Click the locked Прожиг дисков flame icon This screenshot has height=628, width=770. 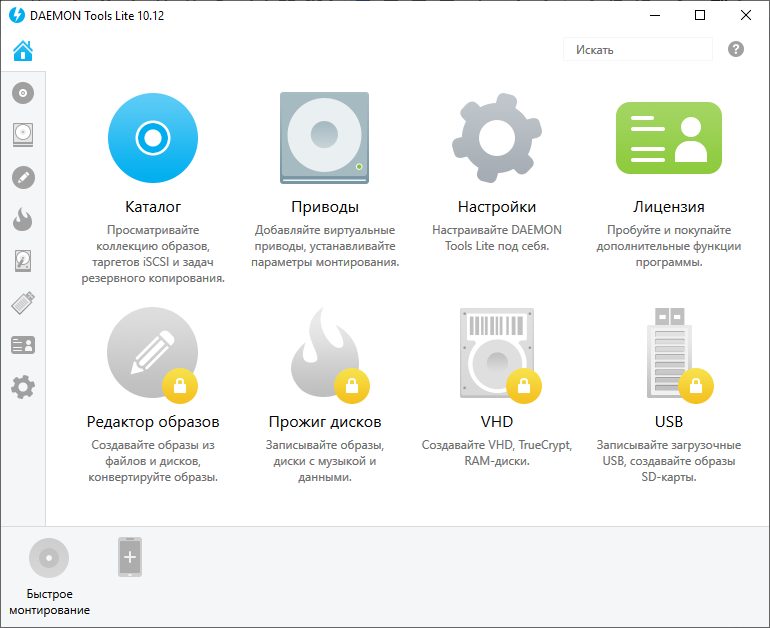(x=325, y=354)
